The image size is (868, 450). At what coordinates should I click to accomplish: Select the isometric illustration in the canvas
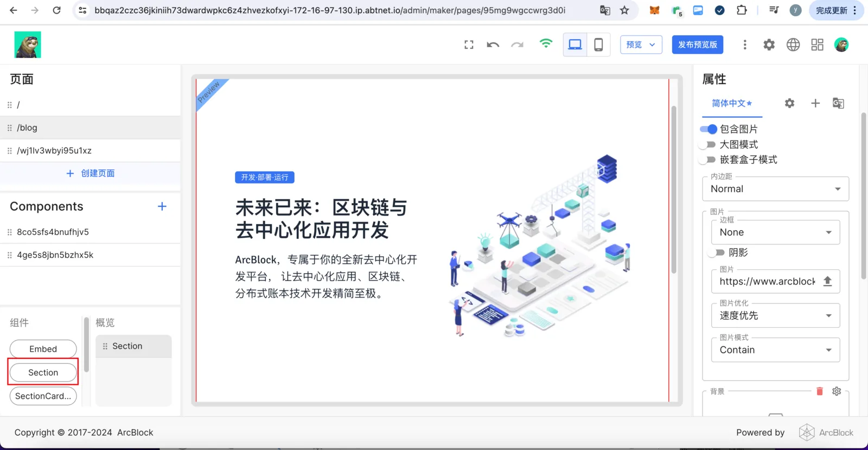540,246
